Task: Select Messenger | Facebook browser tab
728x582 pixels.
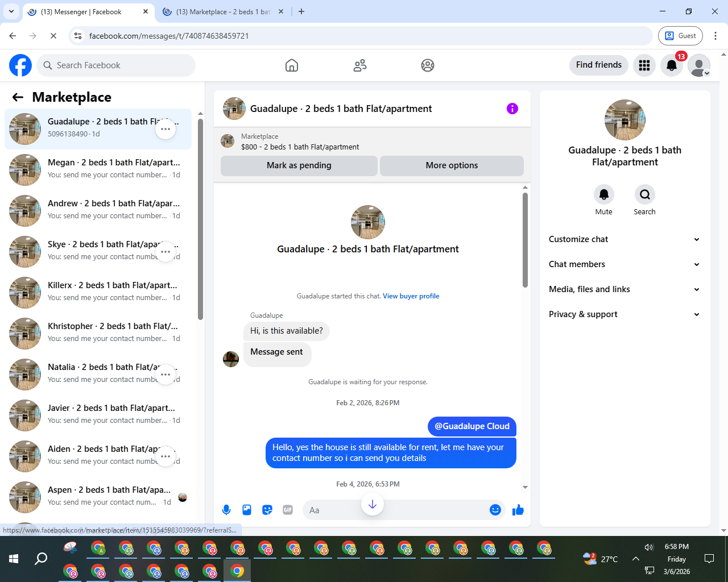Action: click(x=88, y=12)
